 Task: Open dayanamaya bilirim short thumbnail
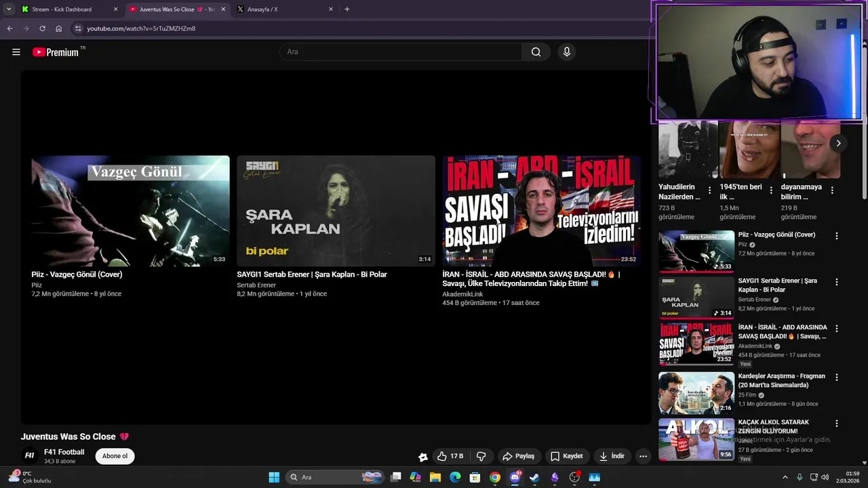pos(810,150)
